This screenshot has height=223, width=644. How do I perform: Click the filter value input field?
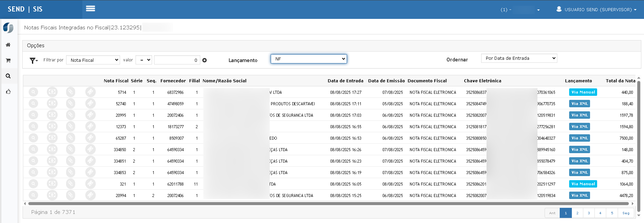click(177, 60)
